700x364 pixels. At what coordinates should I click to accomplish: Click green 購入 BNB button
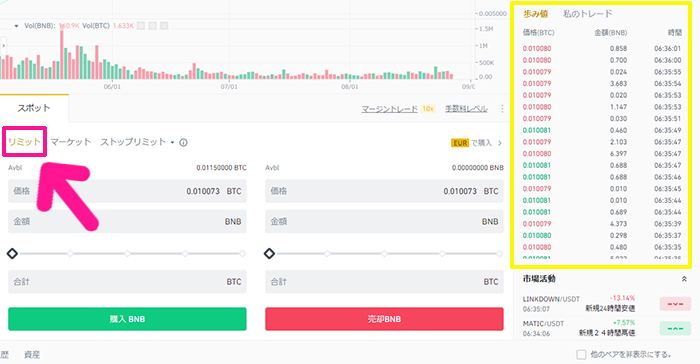[x=127, y=319]
